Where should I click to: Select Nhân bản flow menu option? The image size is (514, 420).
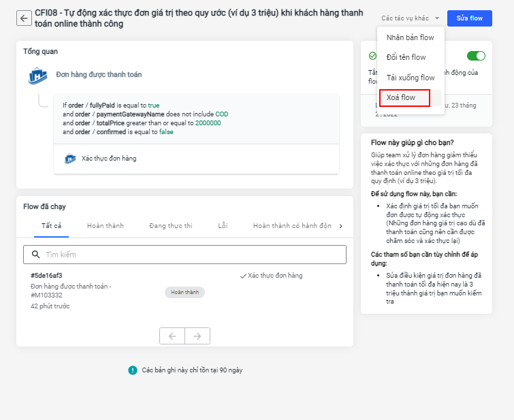(x=410, y=37)
